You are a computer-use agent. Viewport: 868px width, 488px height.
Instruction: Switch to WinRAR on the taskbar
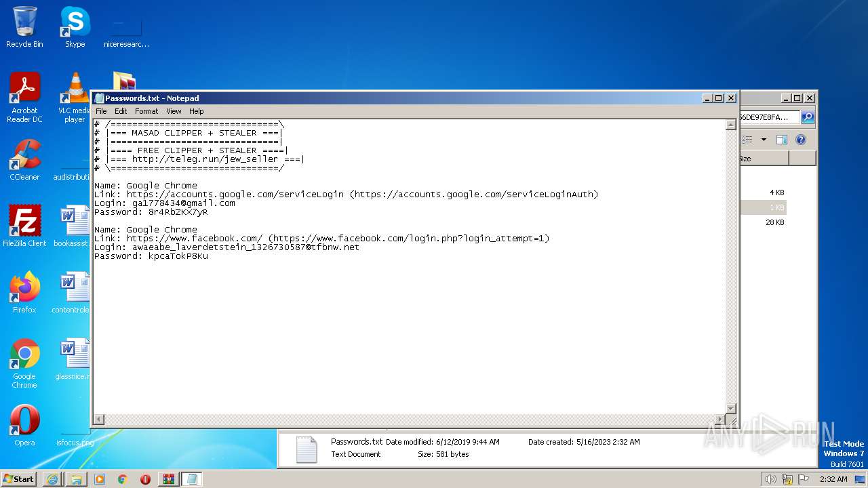[x=168, y=479]
